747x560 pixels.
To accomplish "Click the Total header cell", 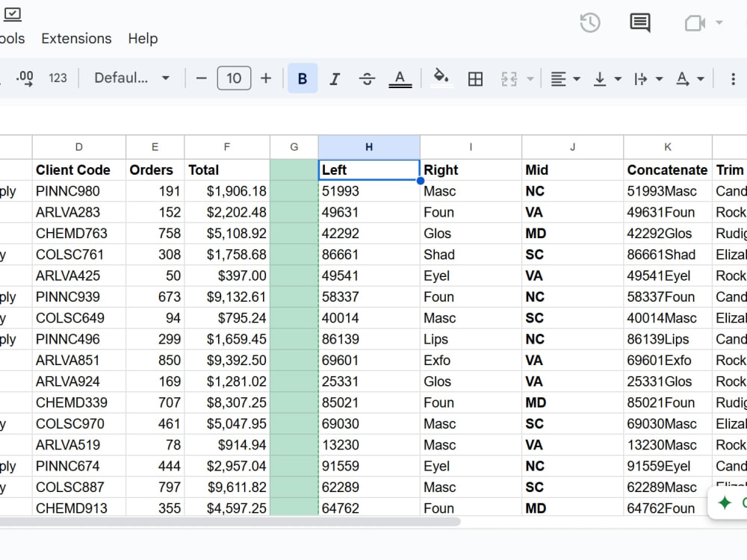I will click(x=227, y=170).
